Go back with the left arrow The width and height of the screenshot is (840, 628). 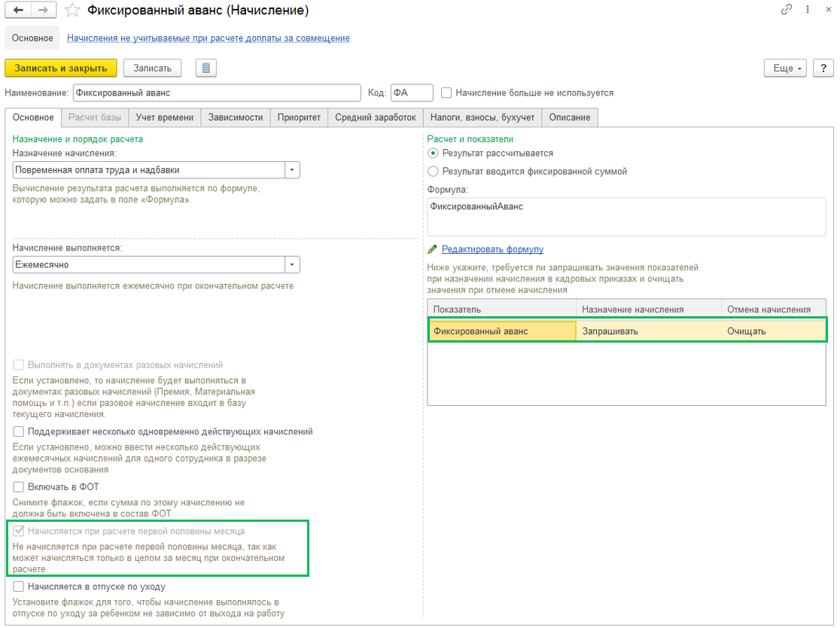(17, 11)
